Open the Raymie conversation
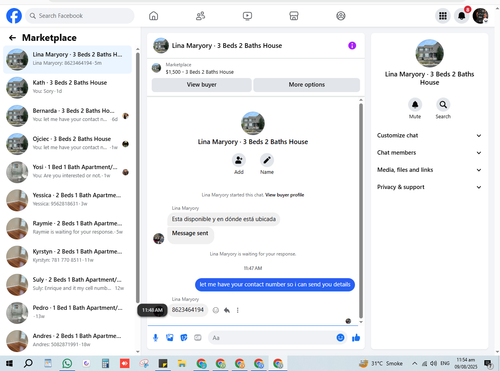This screenshot has height=371, width=500. [x=67, y=229]
